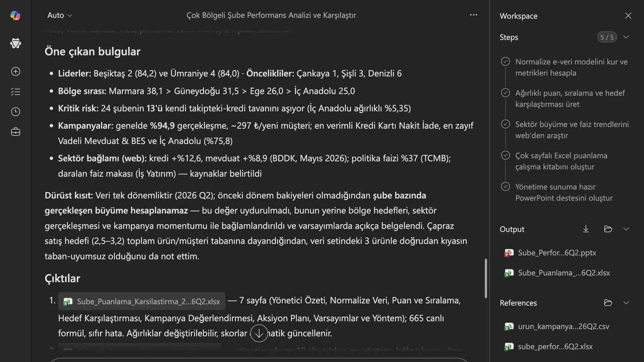644x362 pixels.
Task: Open the agent mascot icon in sidebar
Action: [15, 43]
